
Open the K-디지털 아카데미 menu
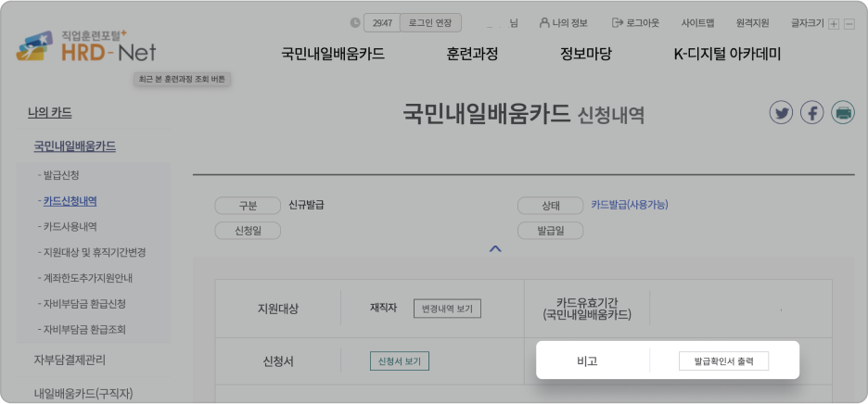coord(727,54)
